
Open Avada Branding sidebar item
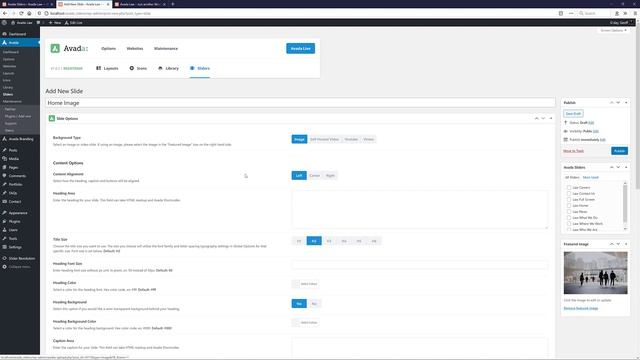click(x=20, y=139)
